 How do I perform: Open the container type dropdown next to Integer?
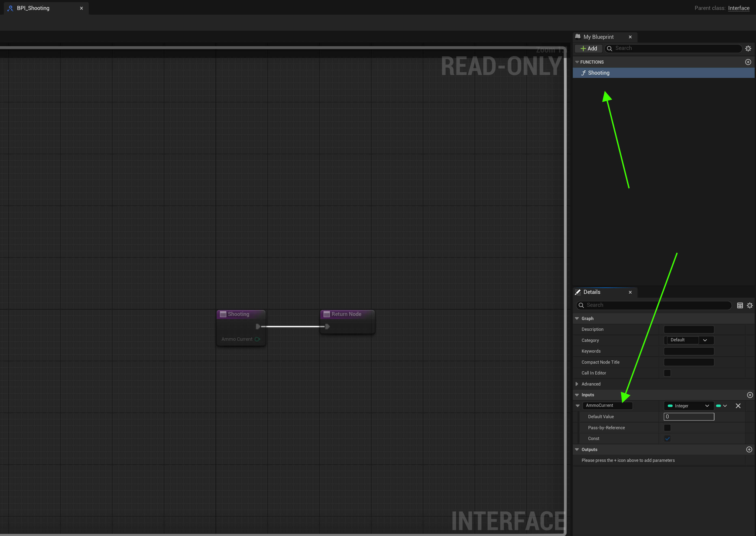point(721,406)
